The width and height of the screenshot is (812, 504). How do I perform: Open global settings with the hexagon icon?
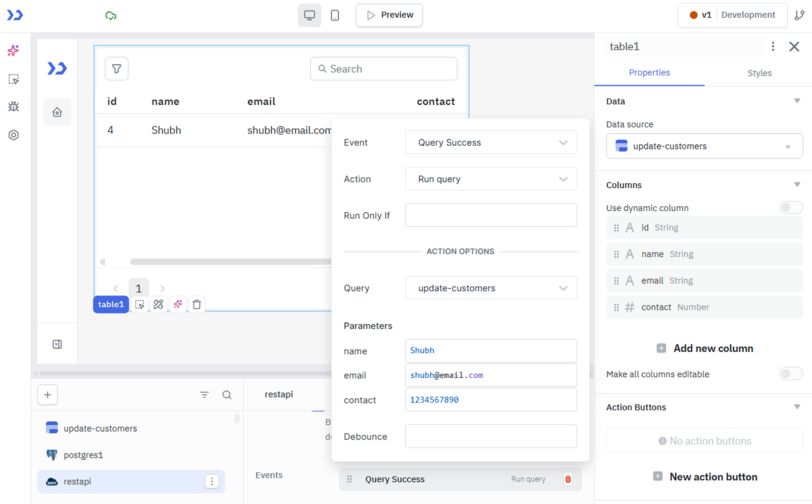pos(13,135)
